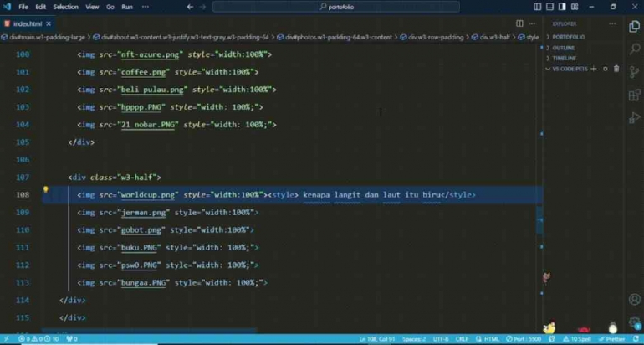Viewport: 644px width, 345px height.
Task: Open breadcrumb div.w3-row-padding
Action: click(x=432, y=37)
